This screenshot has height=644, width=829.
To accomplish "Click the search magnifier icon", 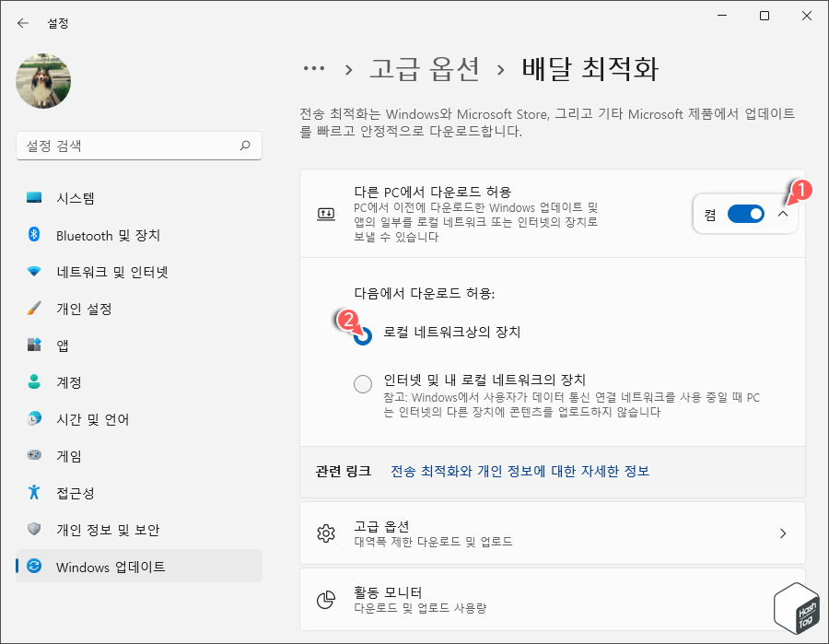I will 245,146.
